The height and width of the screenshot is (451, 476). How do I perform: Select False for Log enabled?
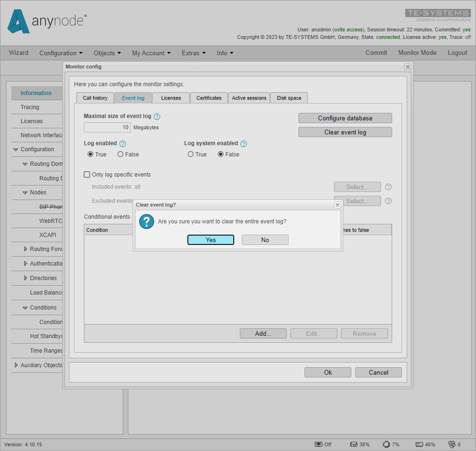point(120,154)
